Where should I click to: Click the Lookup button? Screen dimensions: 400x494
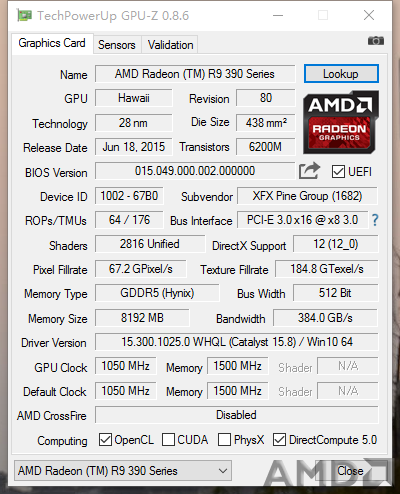click(x=341, y=74)
